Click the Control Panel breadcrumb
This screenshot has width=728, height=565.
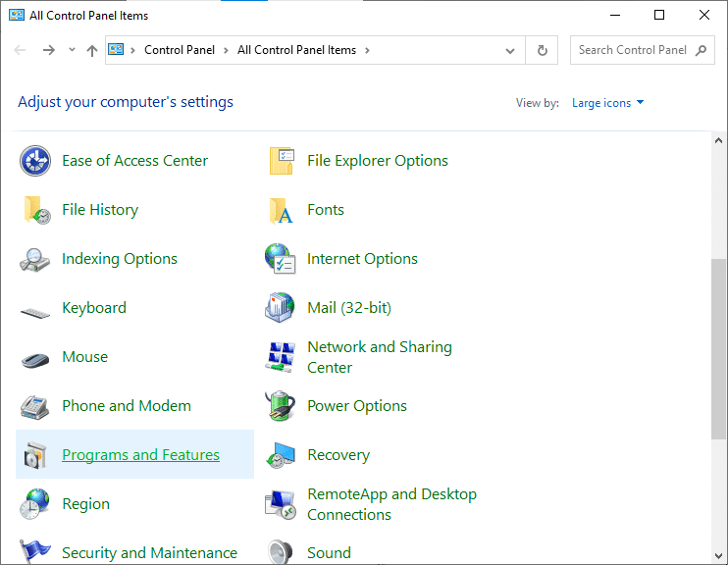tap(178, 50)
